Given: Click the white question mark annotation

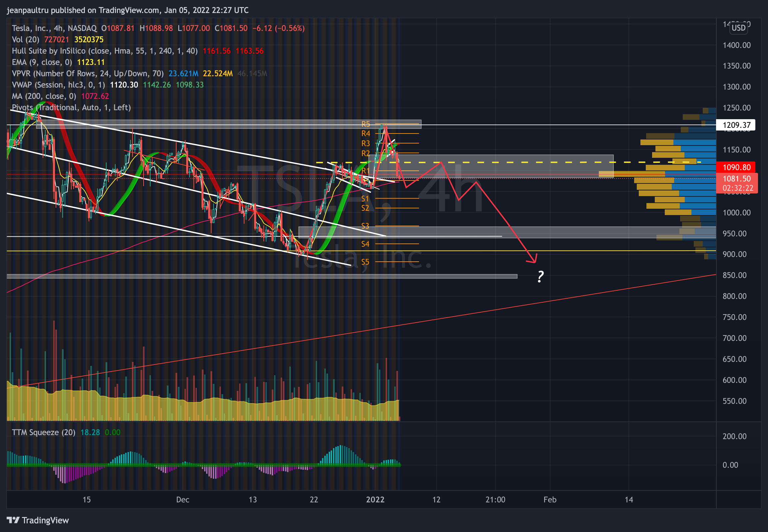Looking at the screenshot, I should coord(541,277).
